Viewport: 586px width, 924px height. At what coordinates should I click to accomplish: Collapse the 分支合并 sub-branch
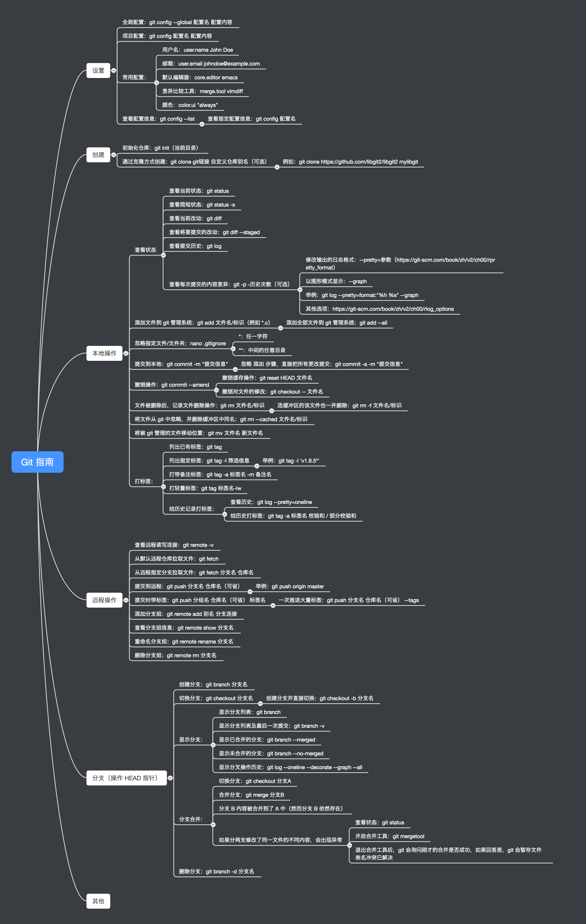[x=213, y=825]
